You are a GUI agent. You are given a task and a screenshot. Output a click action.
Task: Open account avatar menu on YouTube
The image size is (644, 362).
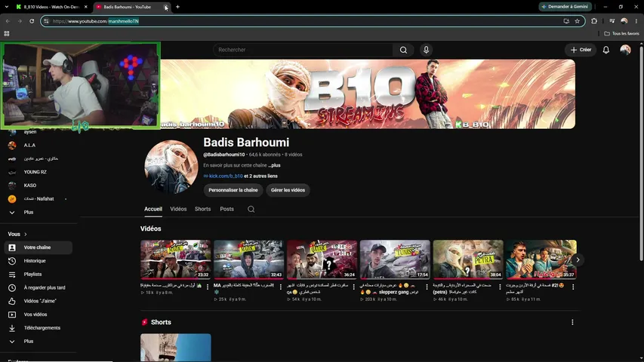point(625,50)
